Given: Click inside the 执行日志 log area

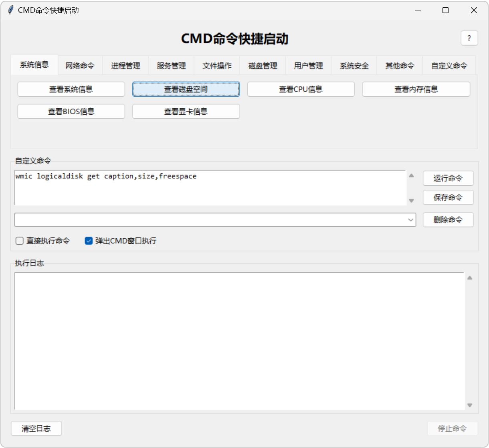Looking at the screenshot, I should (239, 341).
